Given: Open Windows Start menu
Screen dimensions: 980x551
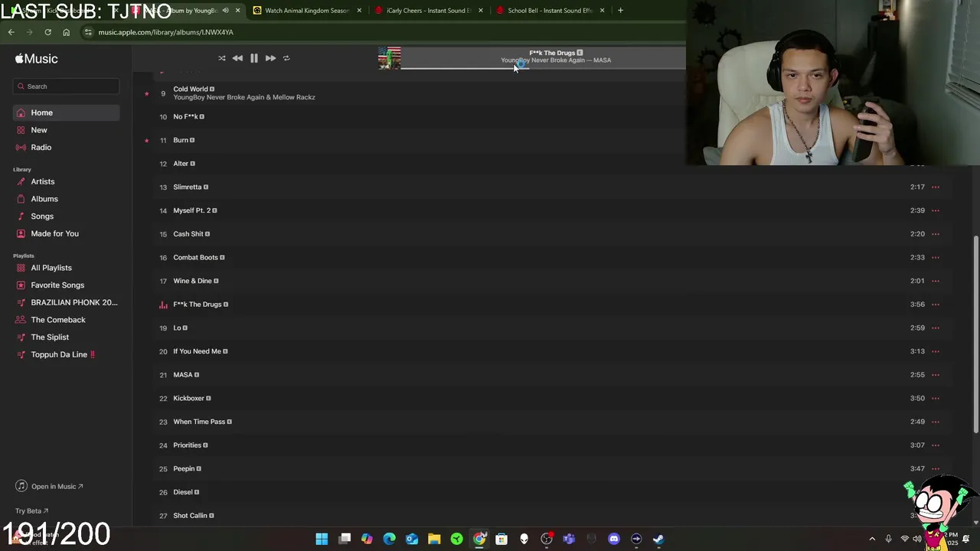Looking at the screenshot, I should (x=322, y=539).
